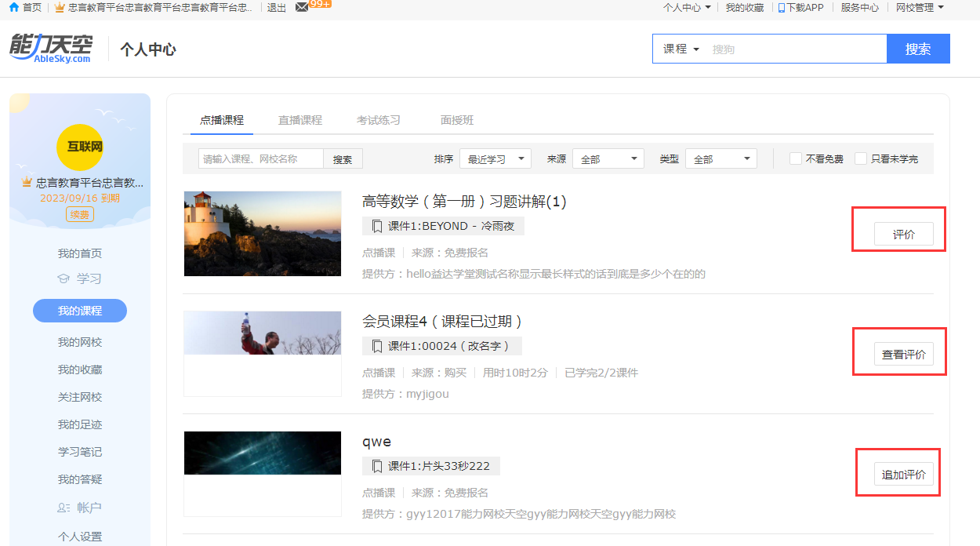Click the 追加评价 button for qwe
Viewport: 980px width, 546px height.
click(903, 475)
